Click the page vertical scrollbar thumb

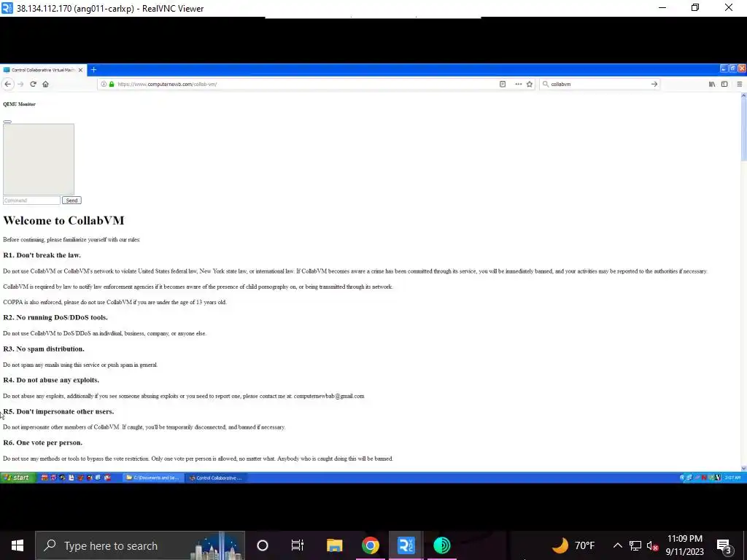pos(743,130)
